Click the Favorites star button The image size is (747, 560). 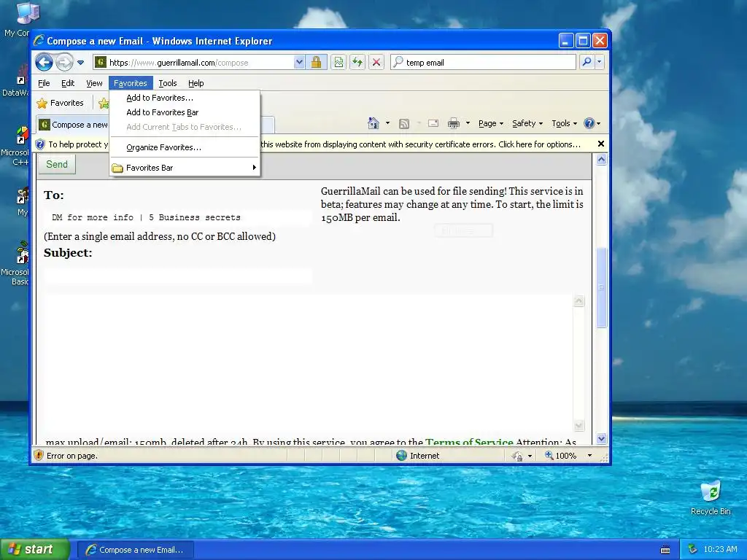pos(61,103)
